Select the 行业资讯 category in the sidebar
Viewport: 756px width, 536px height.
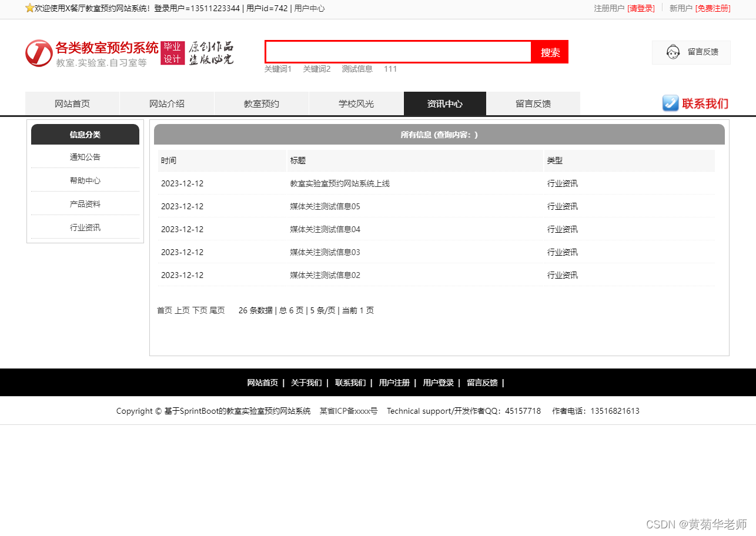(85, 227)
